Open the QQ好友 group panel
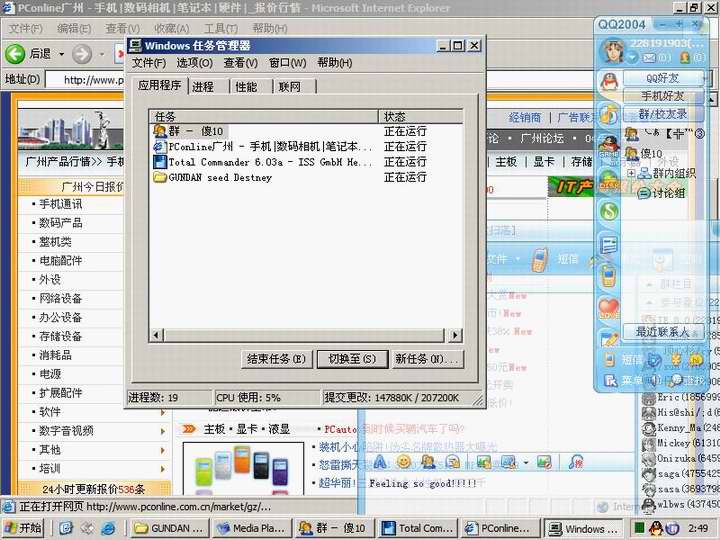The image size is (720, 540). pos(663,78)
